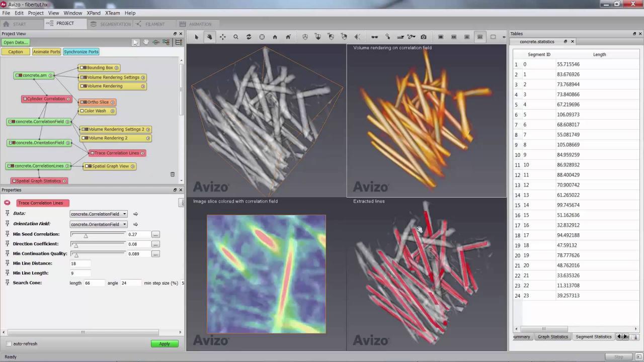The image size is (644, 362).
Task: Open concrete.am module round arrow menu
Action: 50,75
